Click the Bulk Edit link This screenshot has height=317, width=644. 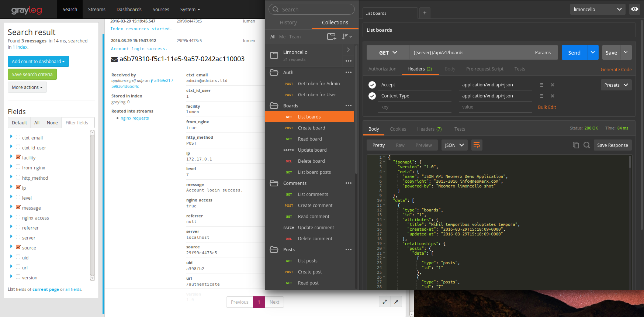[547, 107]
